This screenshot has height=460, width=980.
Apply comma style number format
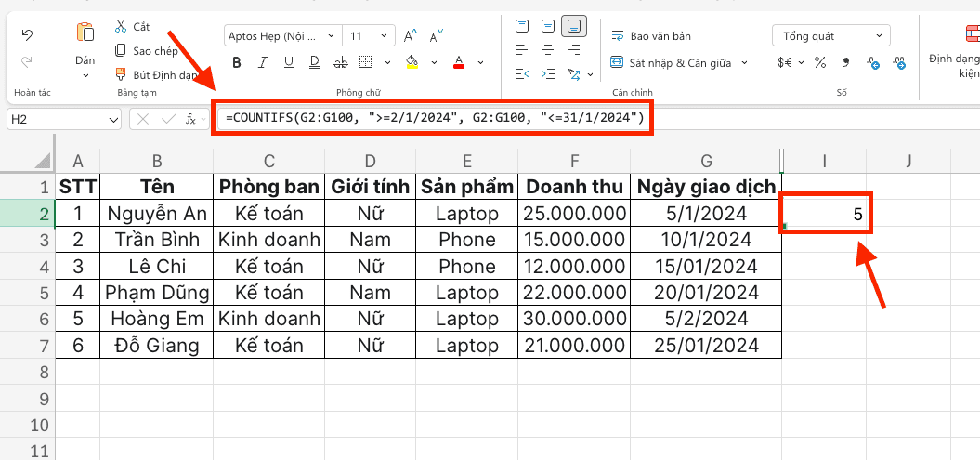coord(846,62)
